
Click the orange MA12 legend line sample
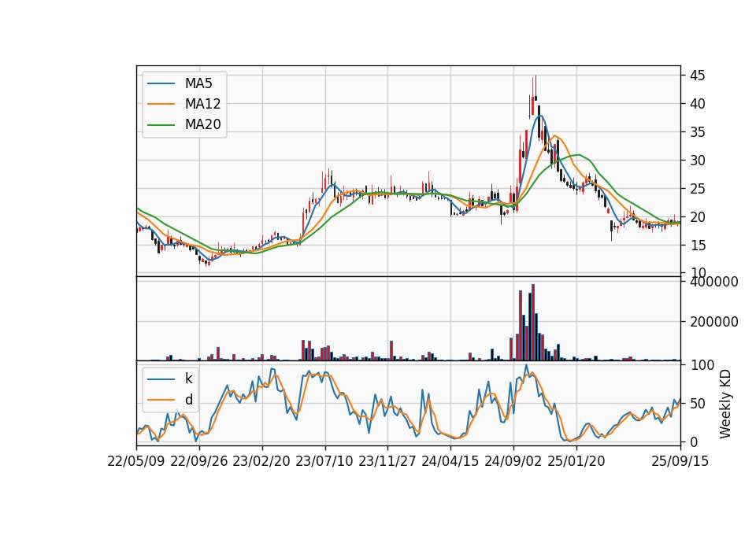[161, 104]
